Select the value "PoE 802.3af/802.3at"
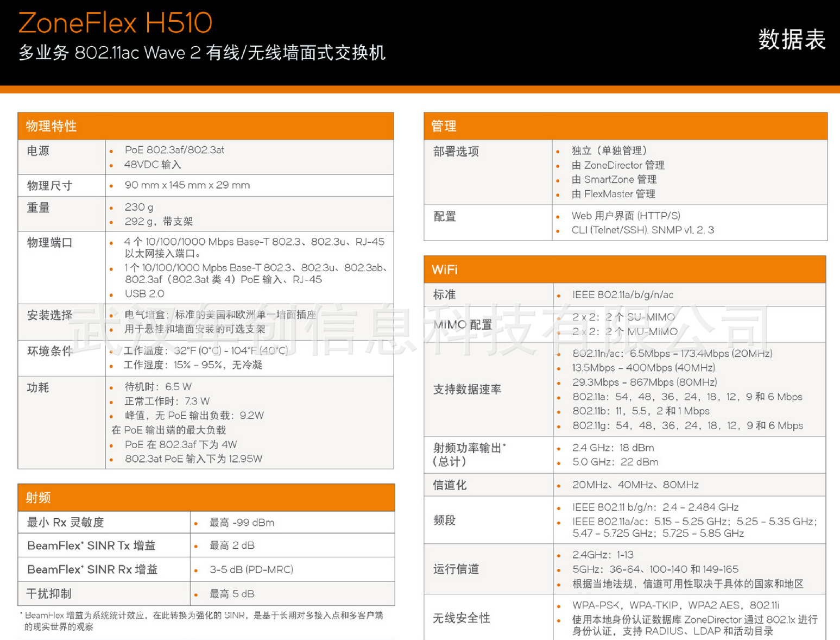The height and width of the screenshot is (640, 840). pos(174,150)
